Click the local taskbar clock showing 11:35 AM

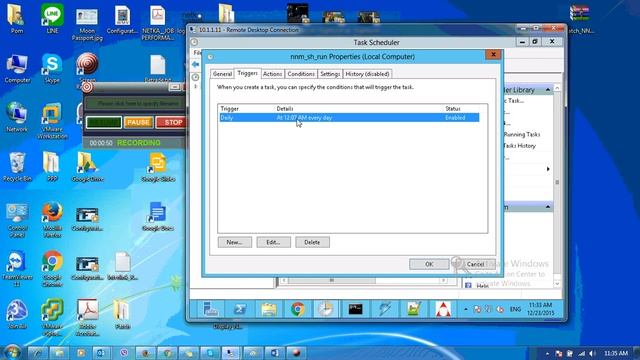coord(616,353)
